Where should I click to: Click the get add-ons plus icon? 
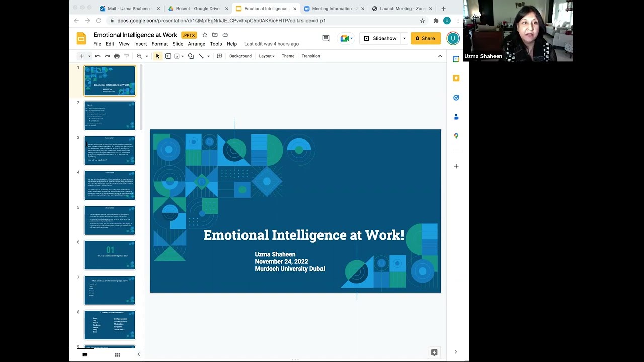point(456,166)
